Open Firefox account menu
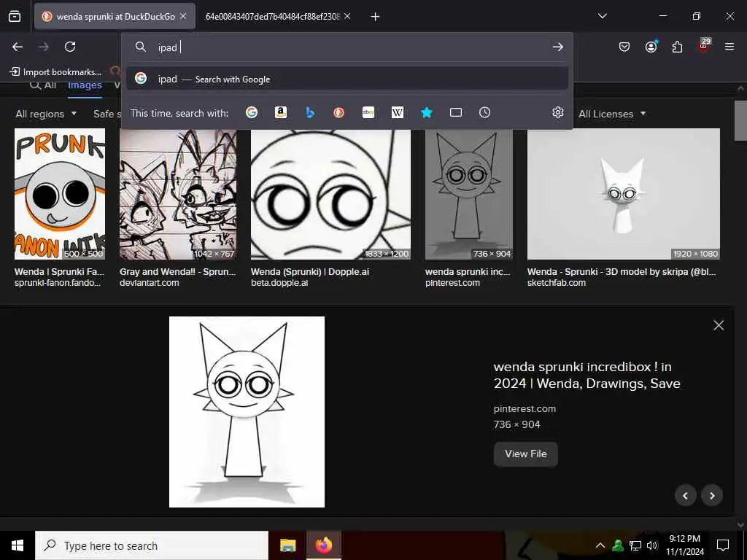Screen dimensions: 747x560 tap(651, 47)
